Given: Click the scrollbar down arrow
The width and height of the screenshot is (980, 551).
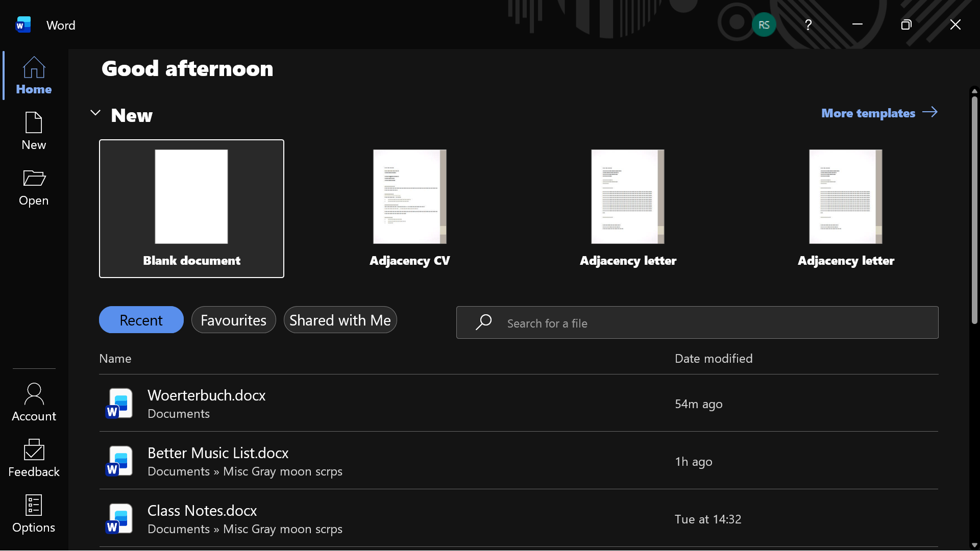Looking at the screenshot, I should tap(974, 545).
